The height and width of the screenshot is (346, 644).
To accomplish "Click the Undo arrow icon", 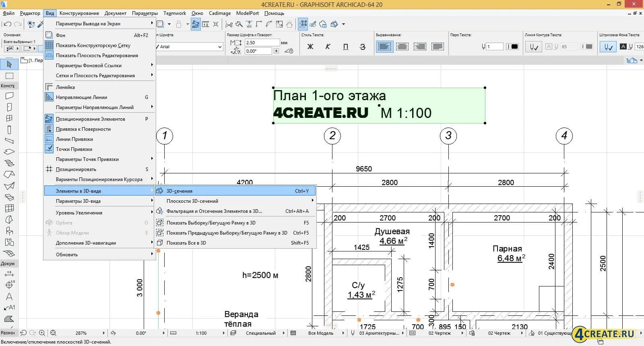I will coord(7,24).
